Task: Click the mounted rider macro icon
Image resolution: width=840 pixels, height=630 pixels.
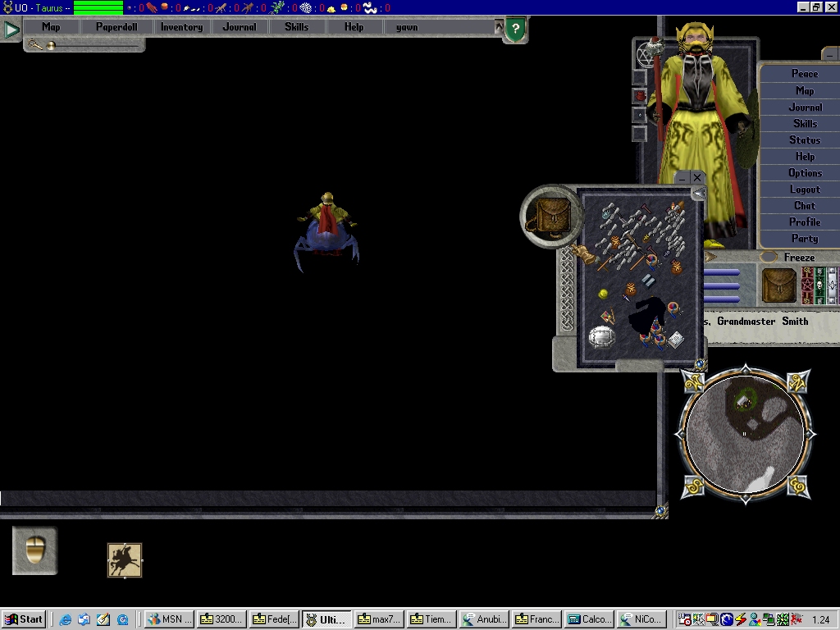Action: (125, 560)
